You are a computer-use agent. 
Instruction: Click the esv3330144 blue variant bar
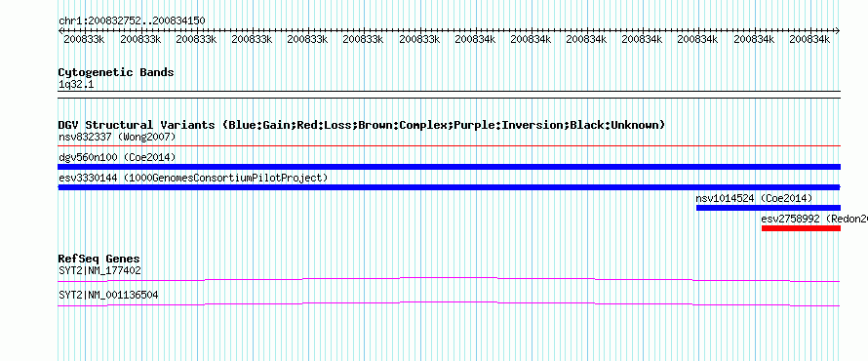coord(449,187)
